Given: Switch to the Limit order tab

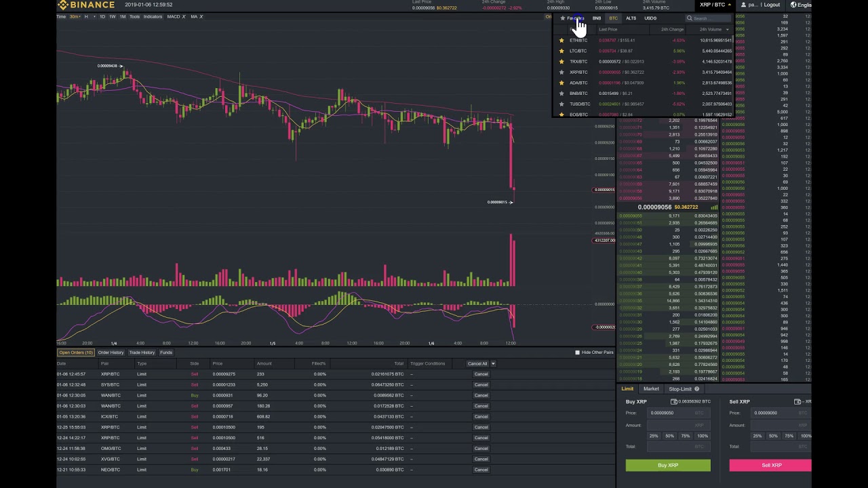Looking at the screenshot, I should [627, 389].
